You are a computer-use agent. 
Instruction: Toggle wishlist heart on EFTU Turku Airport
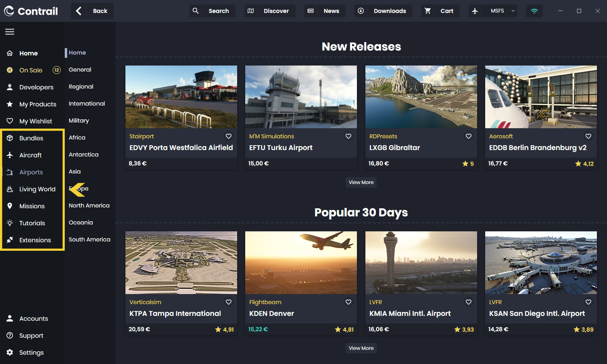(348, 136)
